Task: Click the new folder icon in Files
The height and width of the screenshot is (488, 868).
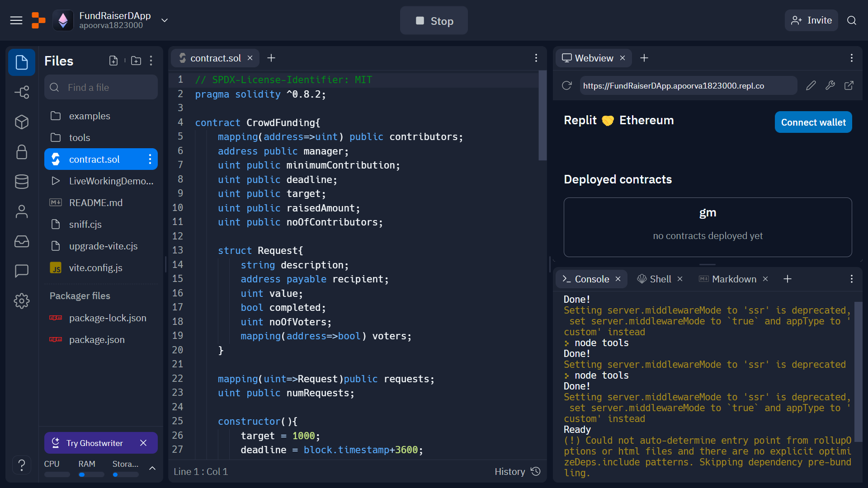Action: tap(136, 61)
